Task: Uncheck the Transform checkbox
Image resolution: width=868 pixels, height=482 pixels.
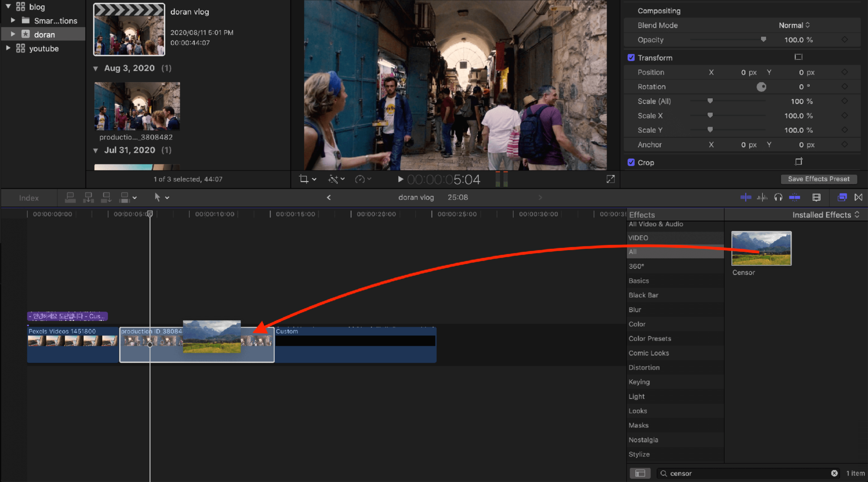Action: click(631, 58)
